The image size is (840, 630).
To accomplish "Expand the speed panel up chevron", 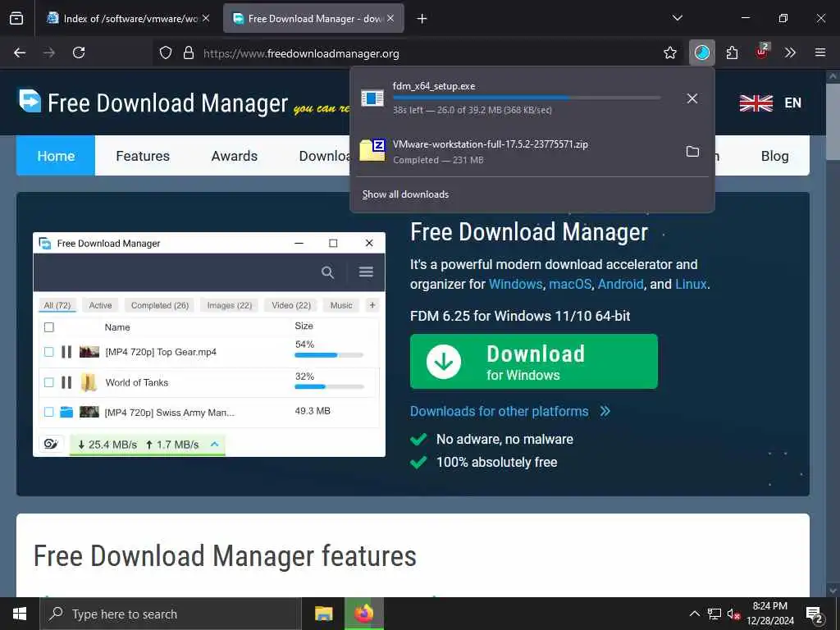I will 215,444.
